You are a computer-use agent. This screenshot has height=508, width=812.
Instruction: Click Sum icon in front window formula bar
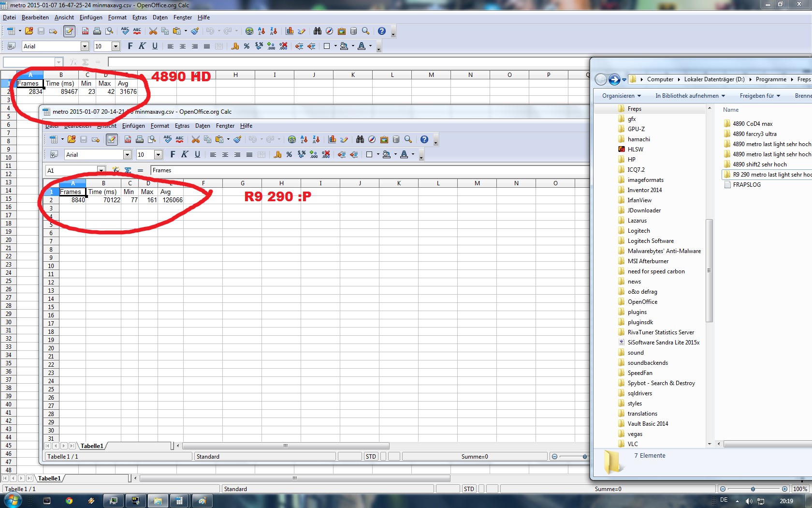coord(128,170)
